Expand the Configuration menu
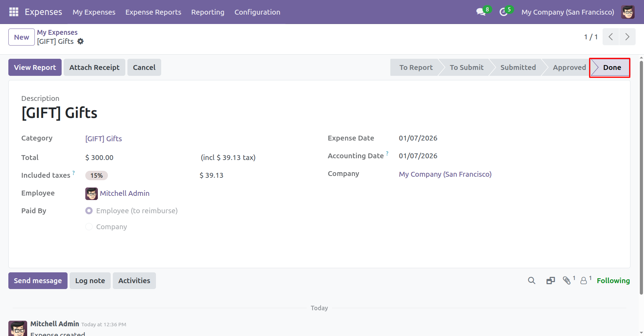Image resolution: width=644 pixels, height=336 pixels. point(257,12)
